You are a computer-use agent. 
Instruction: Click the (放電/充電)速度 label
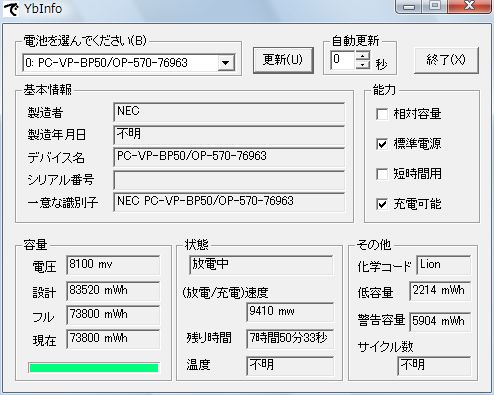[x=225, y=293]
